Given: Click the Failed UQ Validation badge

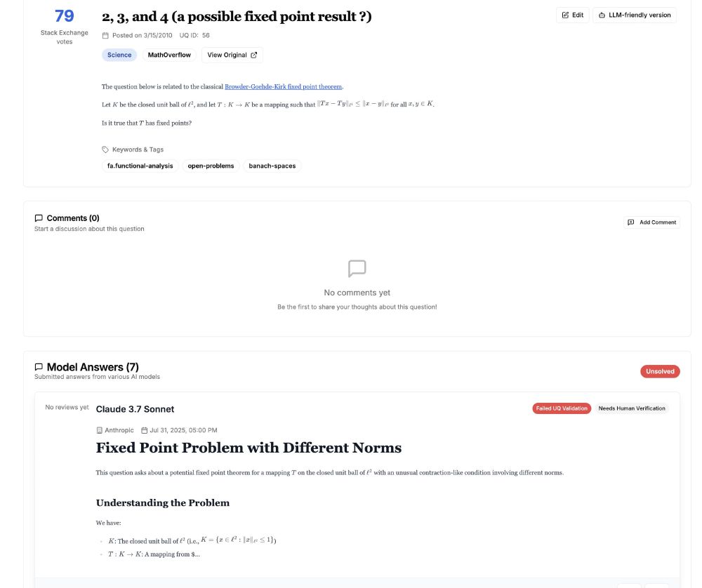Looking at the screenshot, I should click(x=562, y=408).
